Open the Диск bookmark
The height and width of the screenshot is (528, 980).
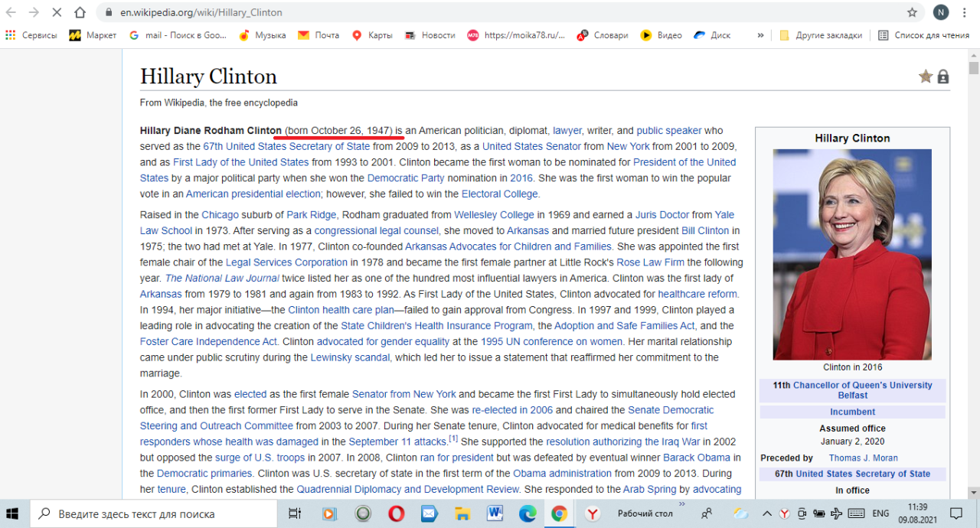click(712, 35)
